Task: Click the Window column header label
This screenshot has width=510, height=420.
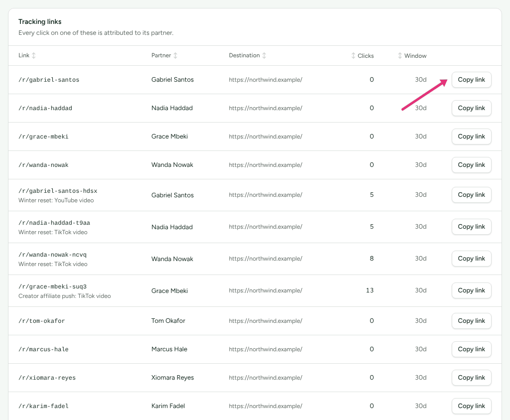Action: click(415, 56)
